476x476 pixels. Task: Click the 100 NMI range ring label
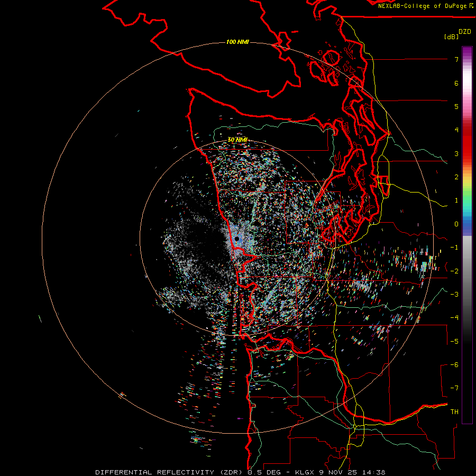point(237,42)
